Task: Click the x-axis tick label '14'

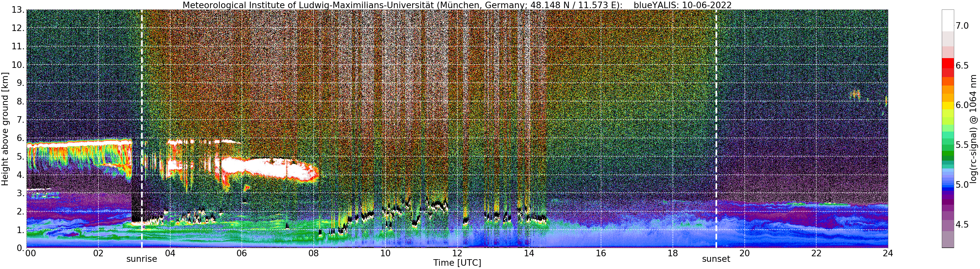Action: [x=529, y=253]
